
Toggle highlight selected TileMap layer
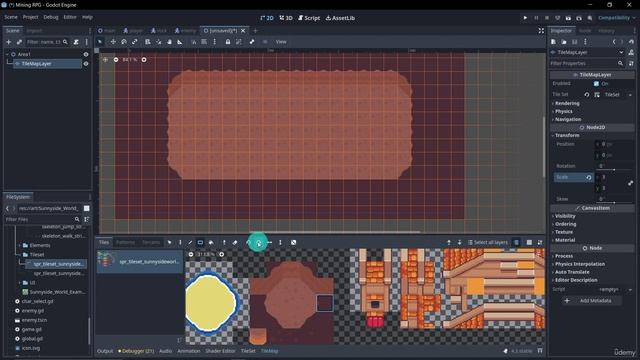[x=516, y=242]
